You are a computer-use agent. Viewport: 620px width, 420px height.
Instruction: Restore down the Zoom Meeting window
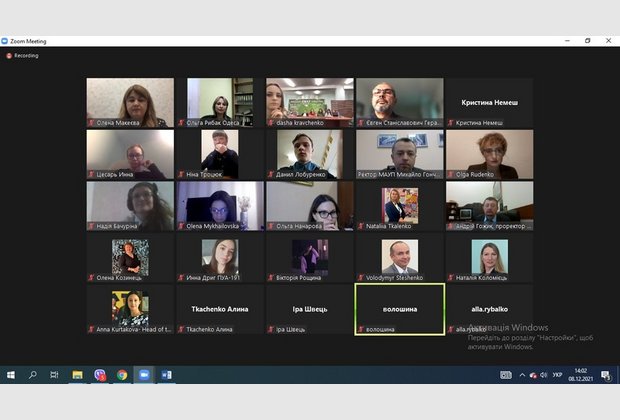pyautogui.click(x=588, y=41)
